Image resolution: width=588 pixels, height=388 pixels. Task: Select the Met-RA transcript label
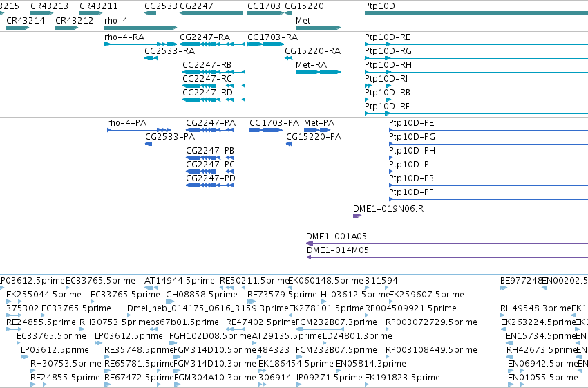coord(311,64)
